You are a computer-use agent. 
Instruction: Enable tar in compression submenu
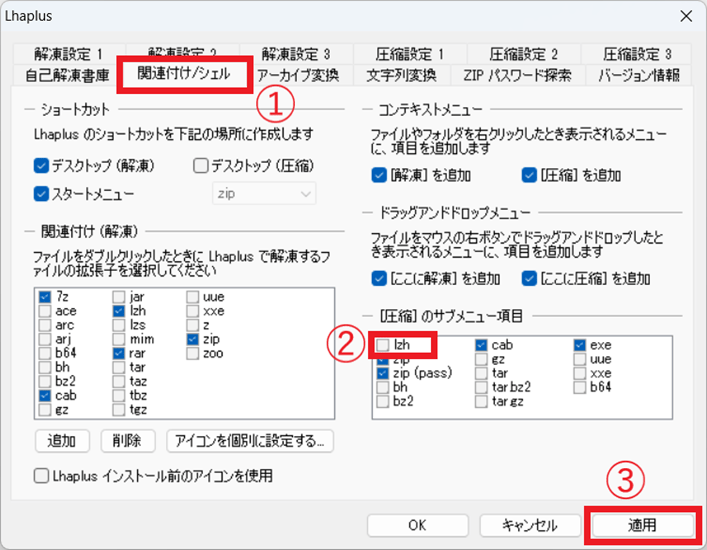click(x=481, y=373)
